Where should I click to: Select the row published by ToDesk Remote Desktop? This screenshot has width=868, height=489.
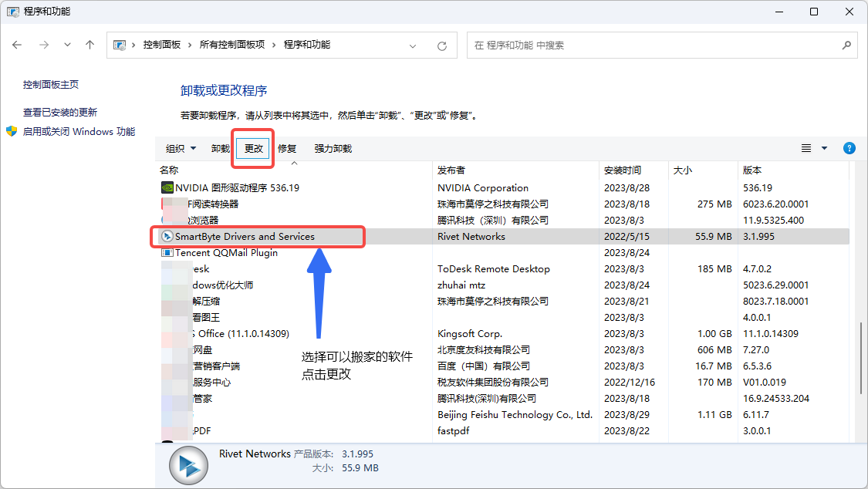pos(502,269)
